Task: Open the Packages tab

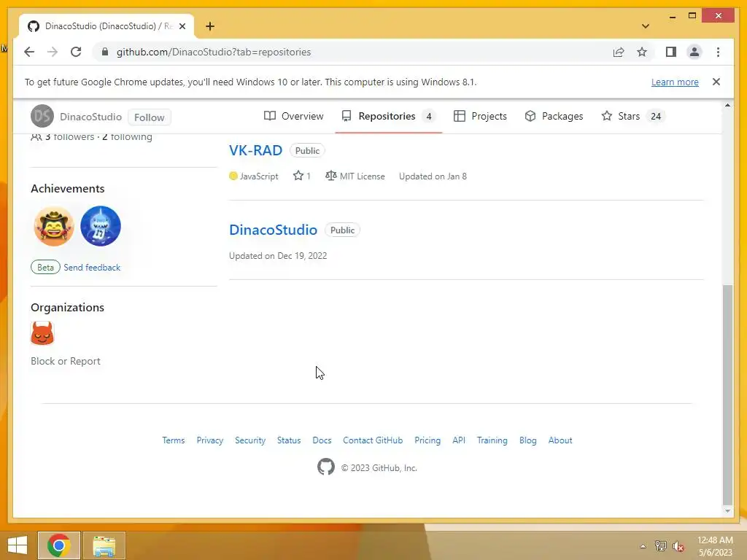Action: click(554, 116)
